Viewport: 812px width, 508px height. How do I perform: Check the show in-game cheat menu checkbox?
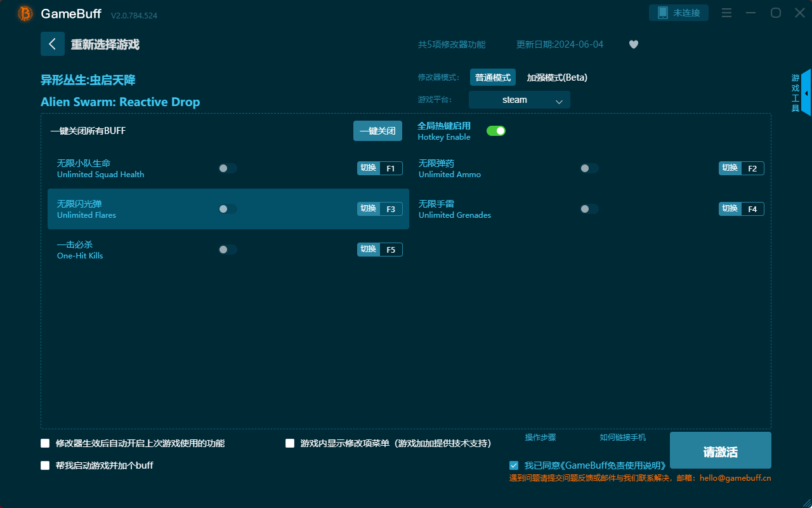[290, 443]
